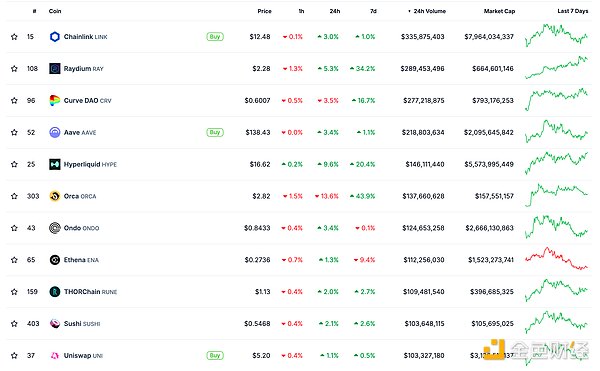Toggle favorite star for Chainlink

click(x=14, y=37)
